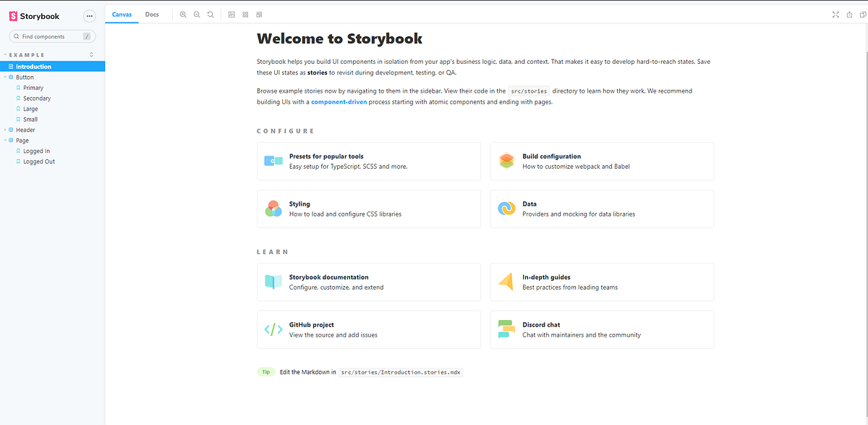Apply outlines to the story preview
This screenshot has width=868, height=425.
point(258,14)
